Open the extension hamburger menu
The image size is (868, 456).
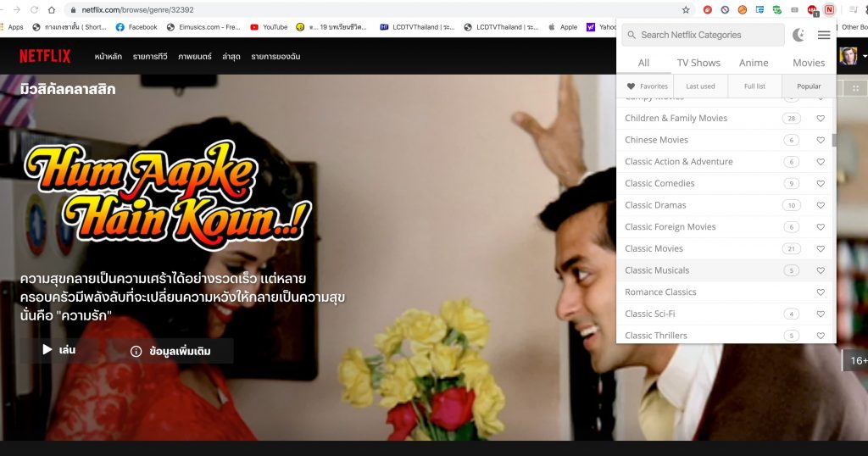click(824, 35)
